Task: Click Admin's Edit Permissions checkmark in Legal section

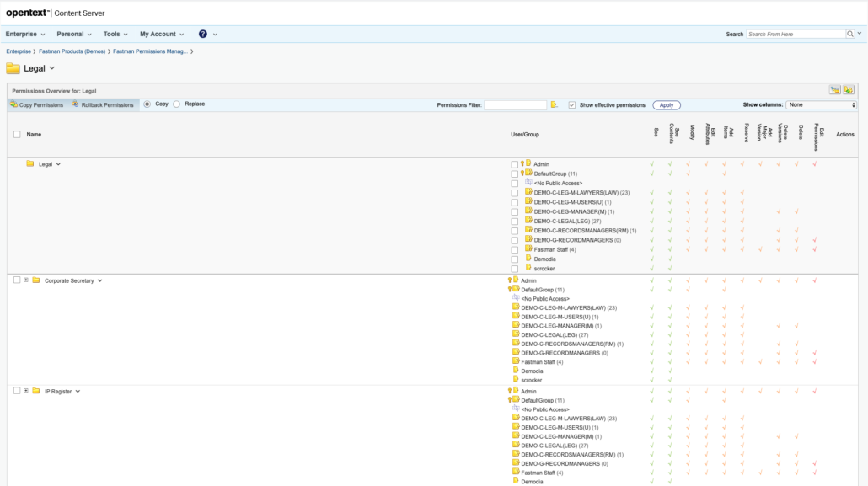Action: click(815, 164)
